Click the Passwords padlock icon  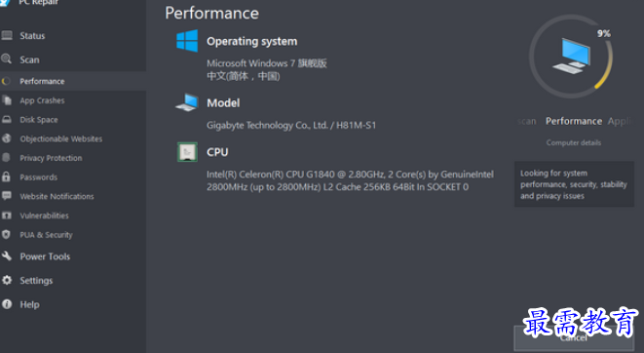(6, 176)
